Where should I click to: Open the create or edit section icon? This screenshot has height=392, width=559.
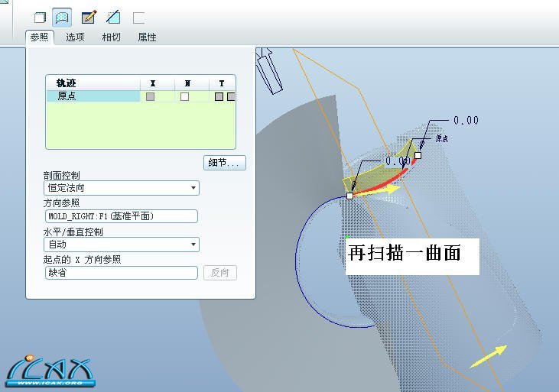[x=89, y=18]
